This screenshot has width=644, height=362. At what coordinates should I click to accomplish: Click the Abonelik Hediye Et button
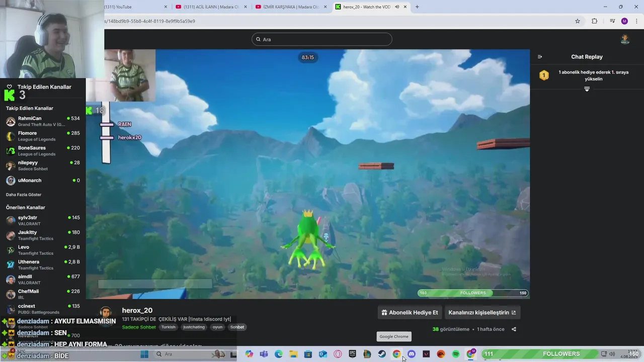(x=410, y=312)
